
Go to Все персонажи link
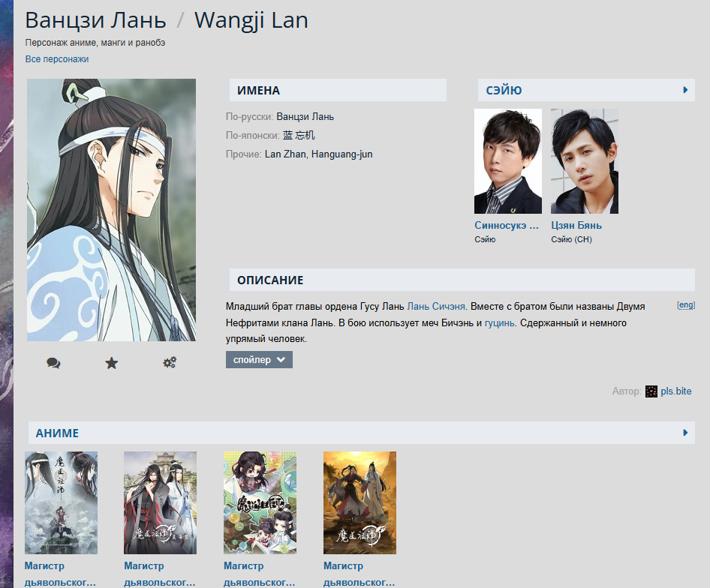[57, 59]
